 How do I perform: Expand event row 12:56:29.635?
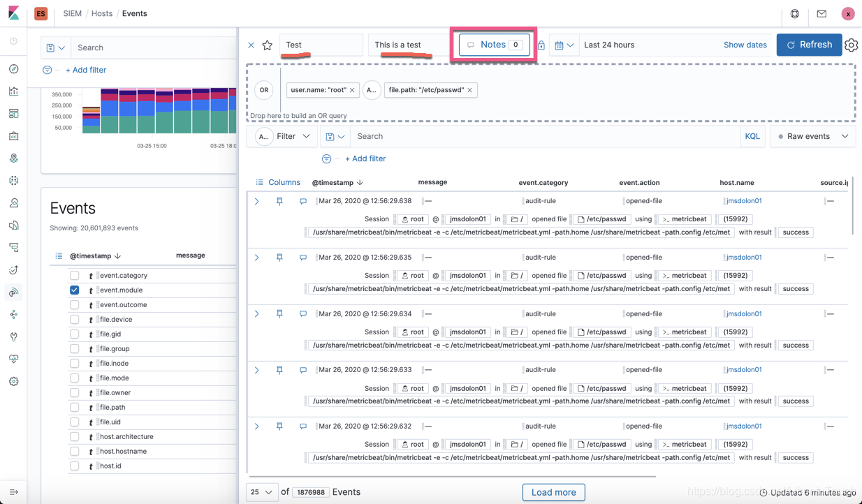[x=257, y=258]
